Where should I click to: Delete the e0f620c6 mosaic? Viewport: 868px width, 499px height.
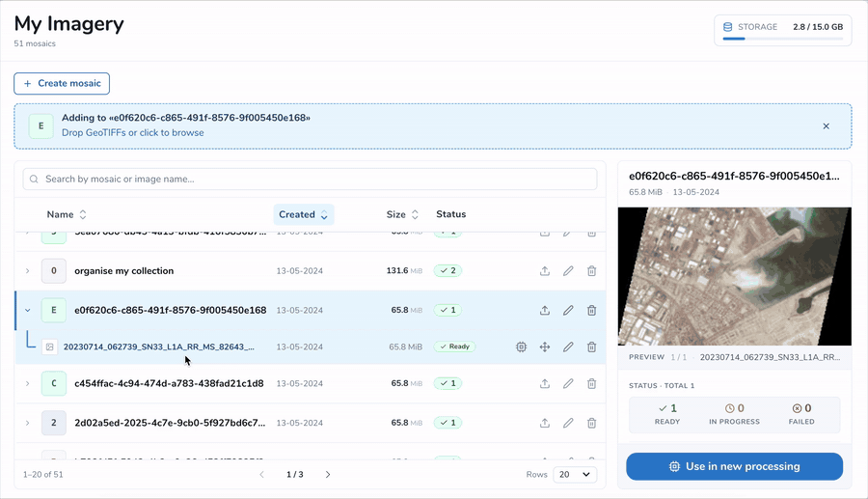pyautogui.click(x=592, y=310)
